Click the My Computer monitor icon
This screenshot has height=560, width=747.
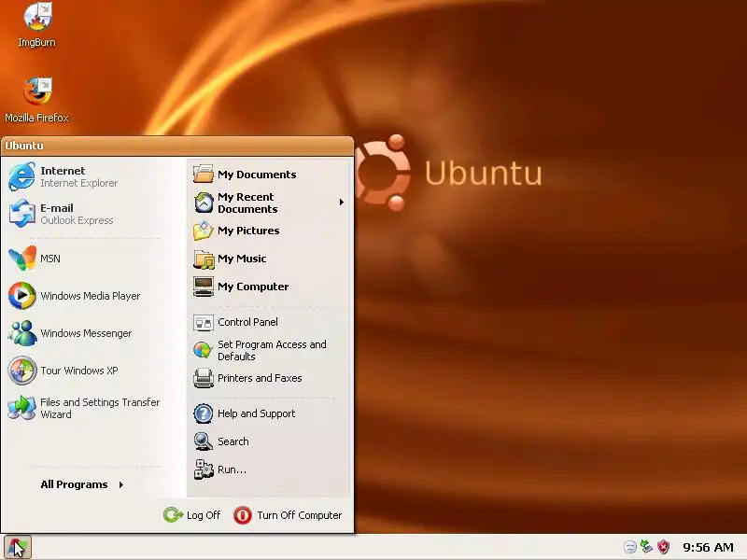click(204, 287)
